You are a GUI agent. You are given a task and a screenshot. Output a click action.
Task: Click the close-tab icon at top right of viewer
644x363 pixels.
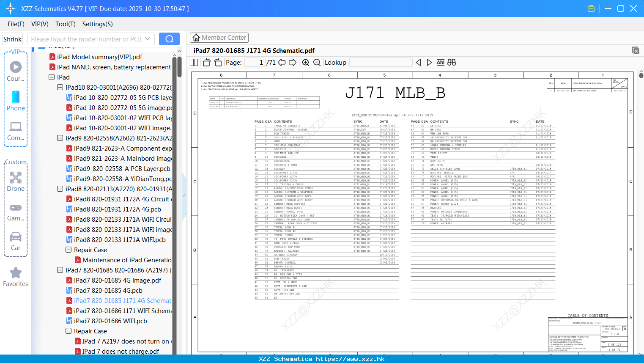pyautogui.click(x=636, y=50)
